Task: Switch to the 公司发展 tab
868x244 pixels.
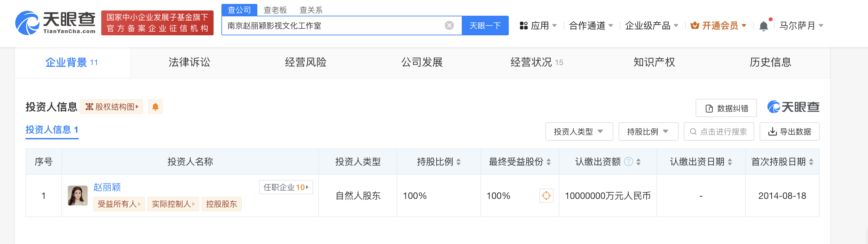Action: [422, 62]
